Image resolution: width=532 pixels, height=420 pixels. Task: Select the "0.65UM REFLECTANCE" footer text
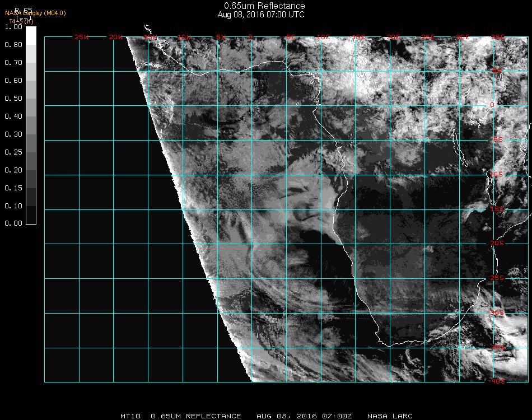click(196, 416)
